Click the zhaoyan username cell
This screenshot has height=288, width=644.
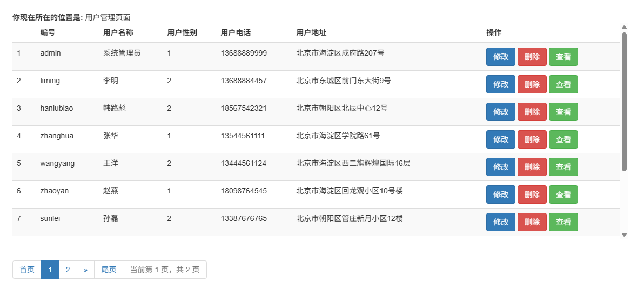coord(55,191)
